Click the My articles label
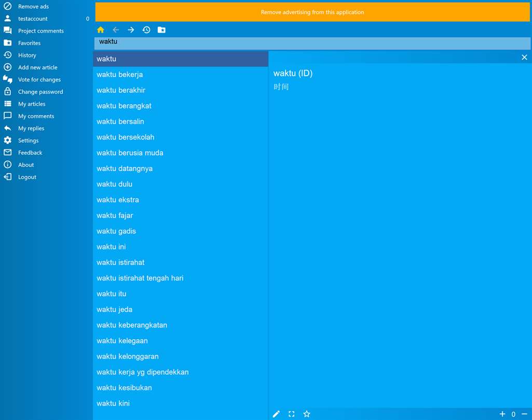The image size is (532, 420). (32, 104)
